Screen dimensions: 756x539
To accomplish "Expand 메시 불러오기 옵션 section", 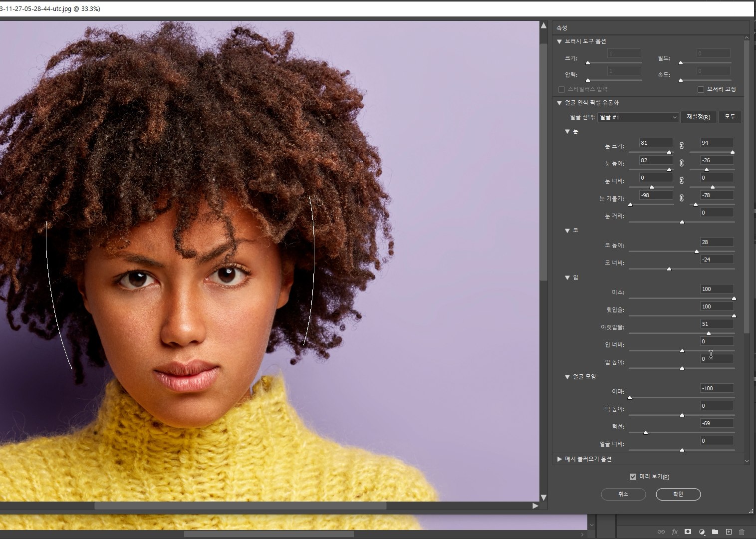I will (559, 459).
